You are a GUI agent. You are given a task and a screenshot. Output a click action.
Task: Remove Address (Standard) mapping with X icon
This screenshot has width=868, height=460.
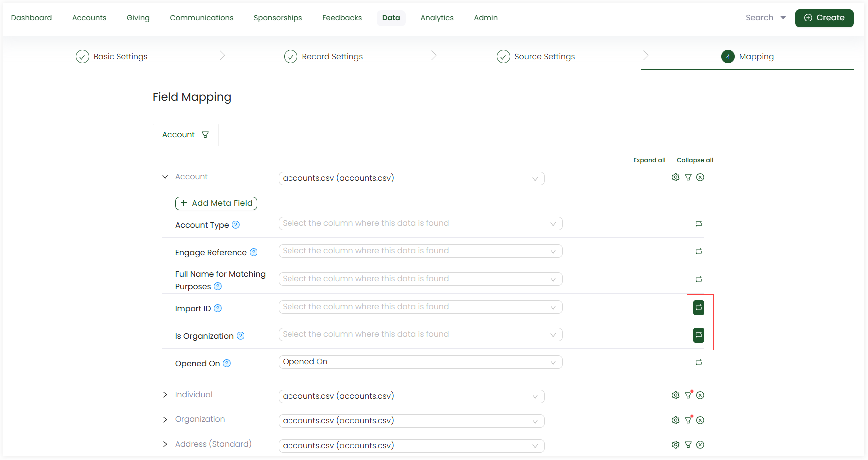tap(700, 445)
